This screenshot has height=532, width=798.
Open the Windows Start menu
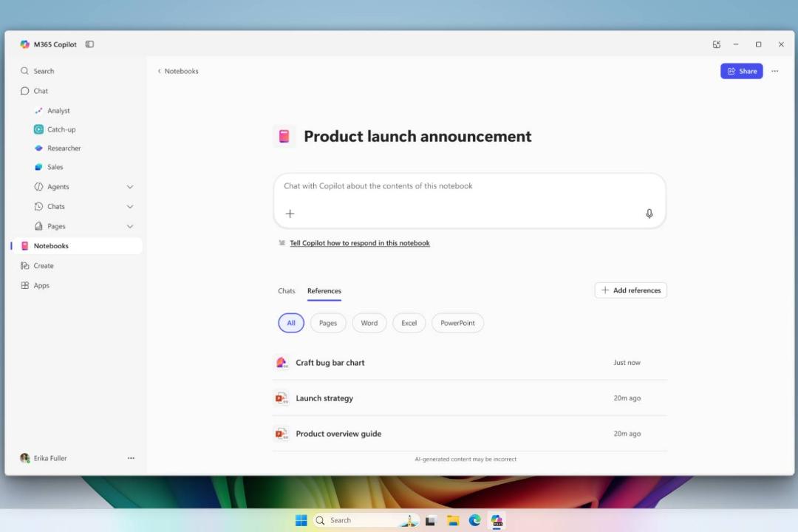click(x=301, y=520)
